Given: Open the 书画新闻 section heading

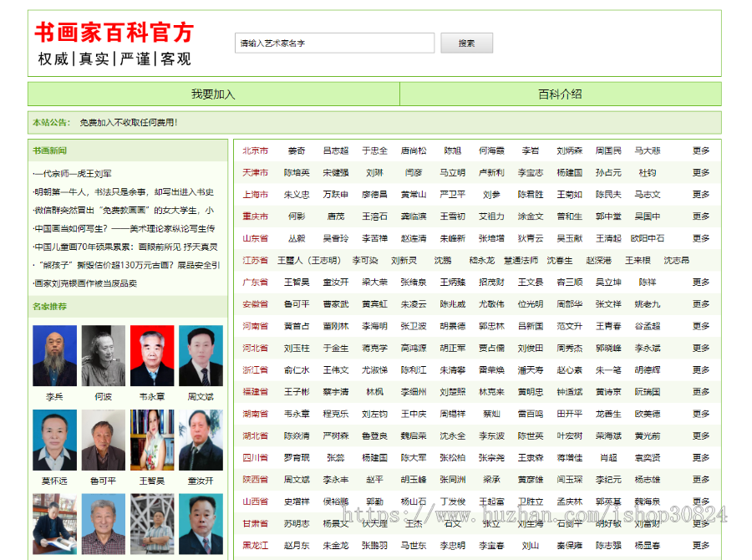Looking at the screenshot, I should pos(50,150).
